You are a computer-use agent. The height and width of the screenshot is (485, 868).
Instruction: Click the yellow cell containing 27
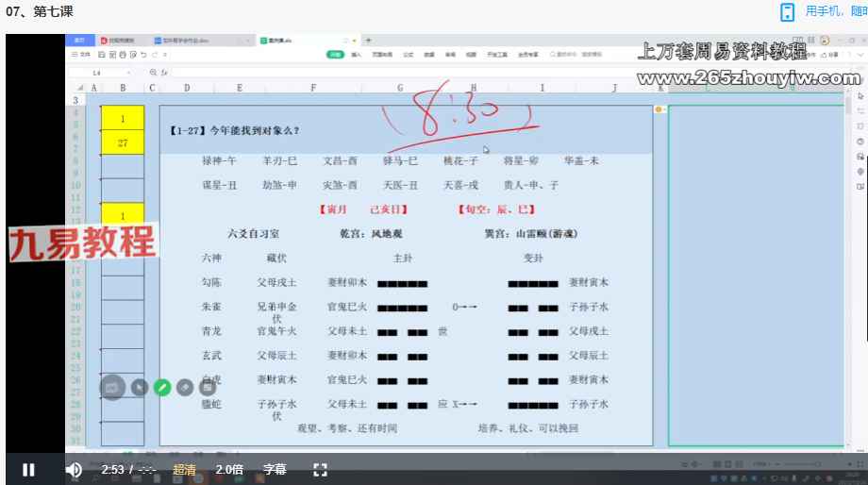(x=123, y=142)
